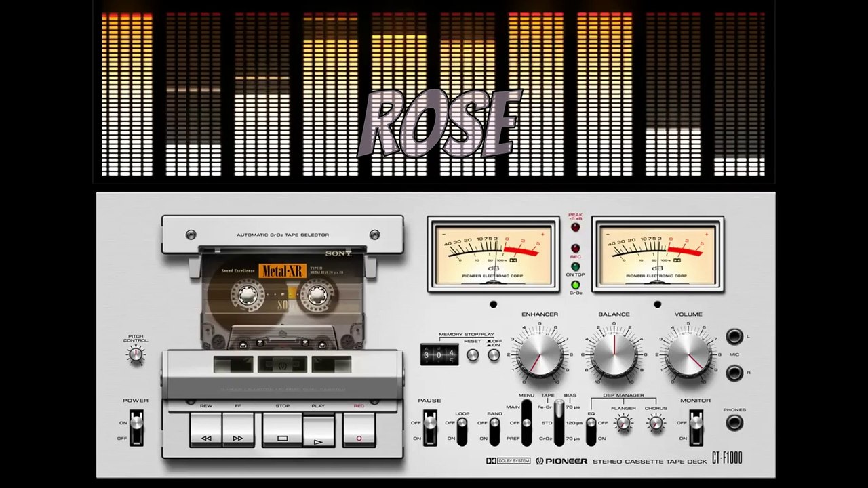Click the Metal-XR cassette label
The image size is (868, 488).
(282, 271)
